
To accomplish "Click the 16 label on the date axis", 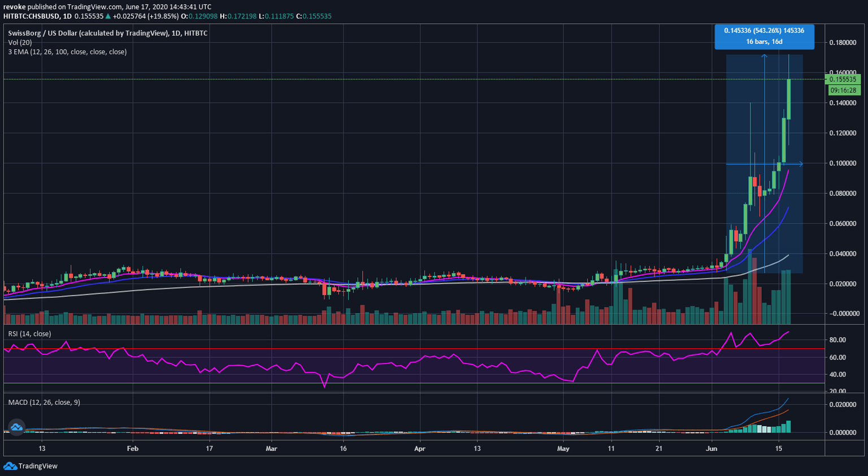I will coord(343,449).
